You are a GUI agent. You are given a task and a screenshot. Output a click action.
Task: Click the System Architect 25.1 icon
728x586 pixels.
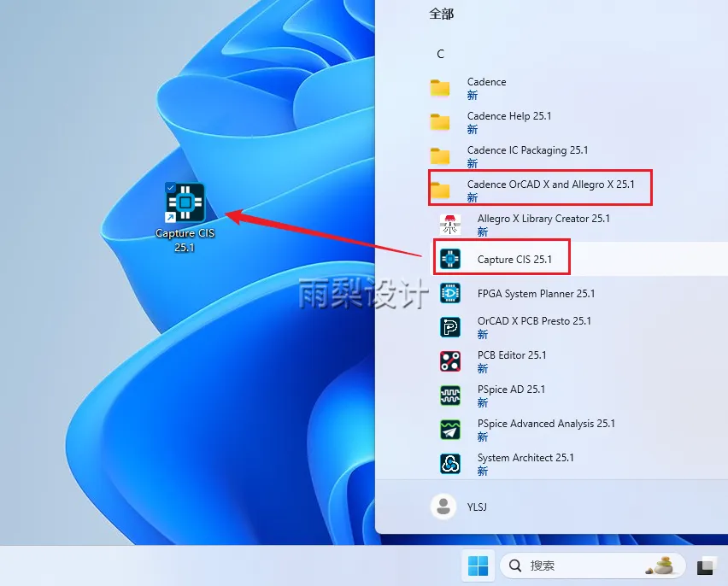coord(450,464)
